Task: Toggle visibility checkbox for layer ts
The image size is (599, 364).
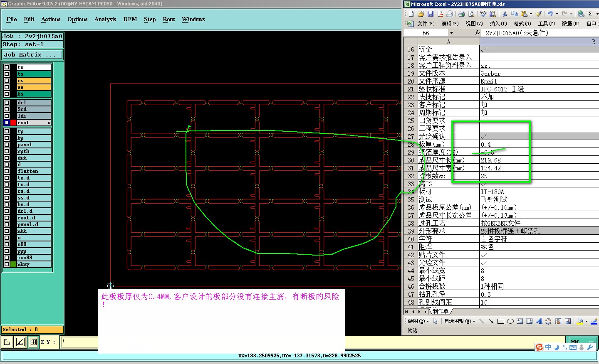Action: pos(7,74)
